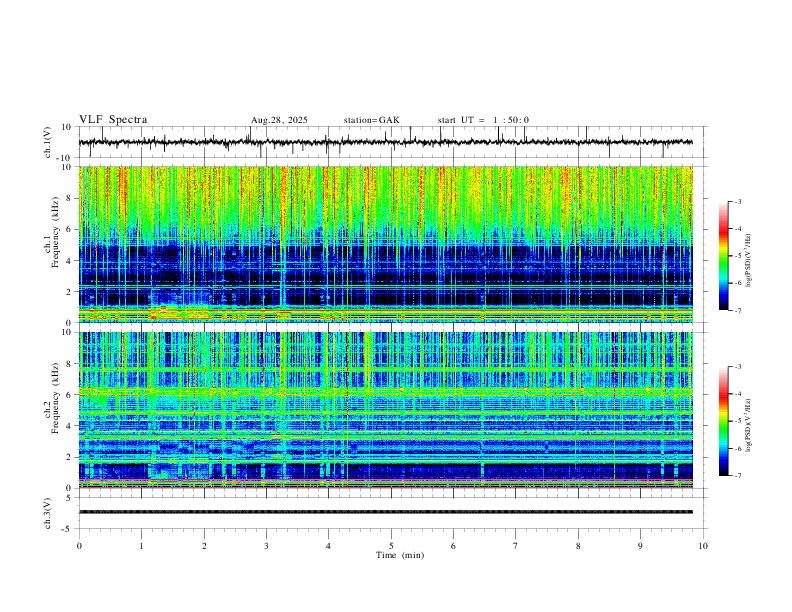Click the 'ch.3(V)' axis label
The image size is (792, 612).
pos(48,513)
